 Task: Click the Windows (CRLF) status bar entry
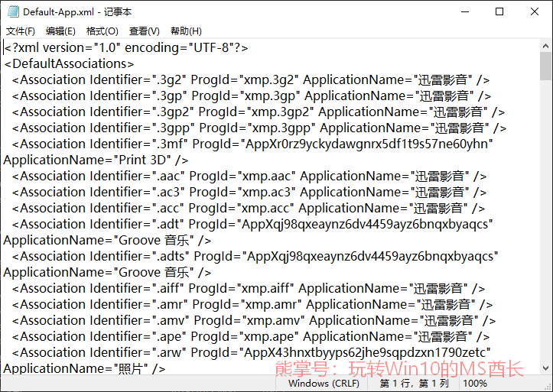click(x=324, y=383)
